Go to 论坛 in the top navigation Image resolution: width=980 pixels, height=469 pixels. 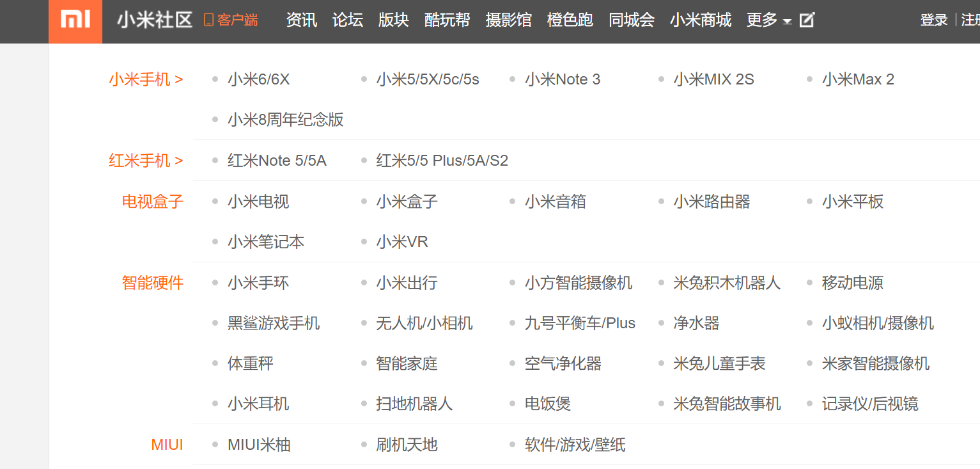(348, 20)
